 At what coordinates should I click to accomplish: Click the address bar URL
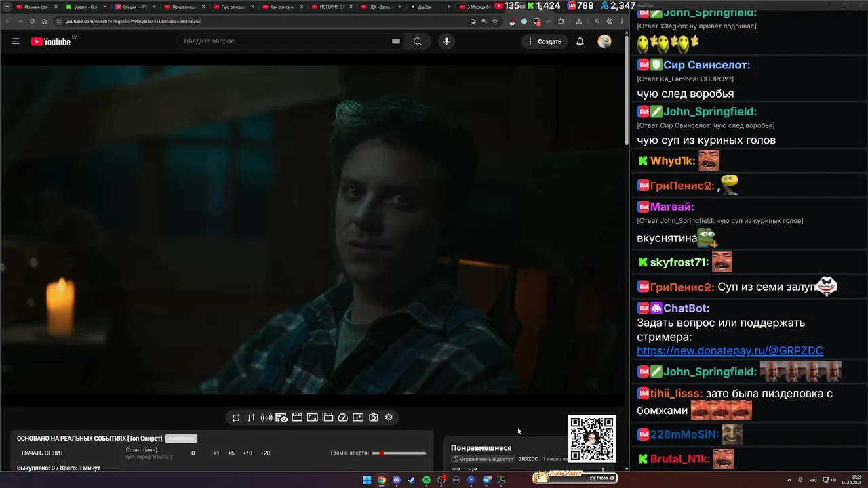pos(133,21)
